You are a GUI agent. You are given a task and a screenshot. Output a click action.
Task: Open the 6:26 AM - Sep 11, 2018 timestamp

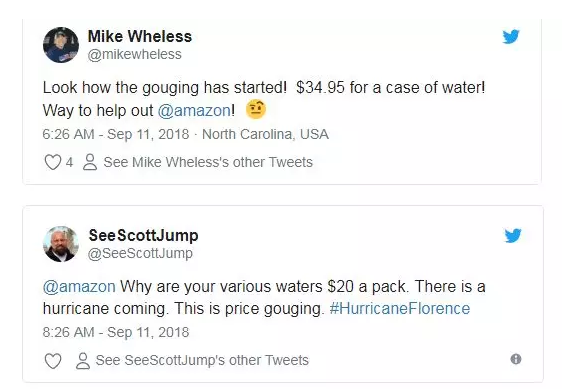pos(116,134)
